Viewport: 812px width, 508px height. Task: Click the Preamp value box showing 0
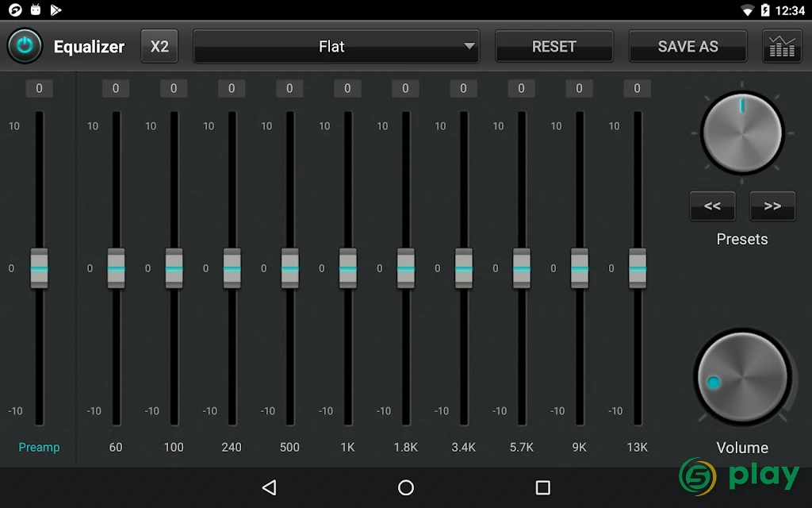click(40, 88)
